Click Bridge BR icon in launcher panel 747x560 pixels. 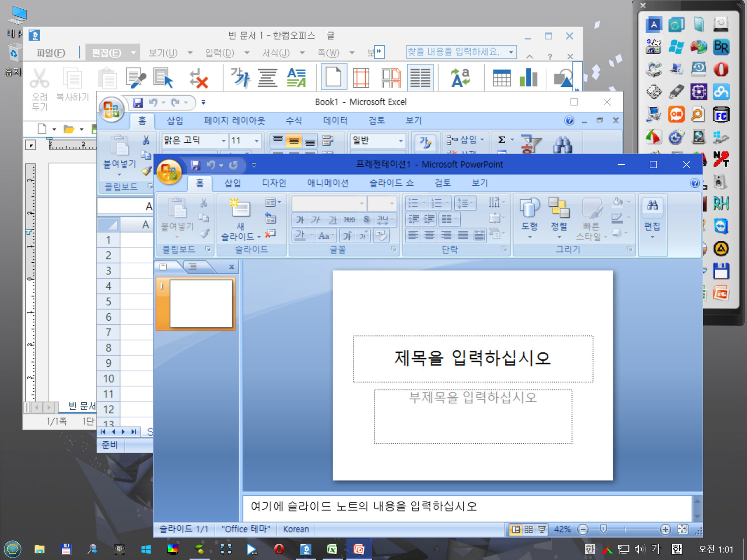[721, 47]
